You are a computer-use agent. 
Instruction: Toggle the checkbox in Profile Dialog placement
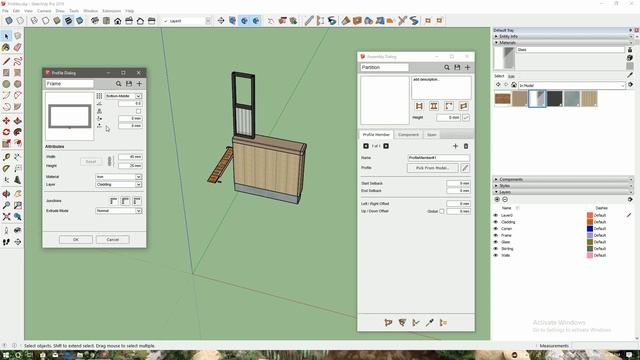coord(138,111)
